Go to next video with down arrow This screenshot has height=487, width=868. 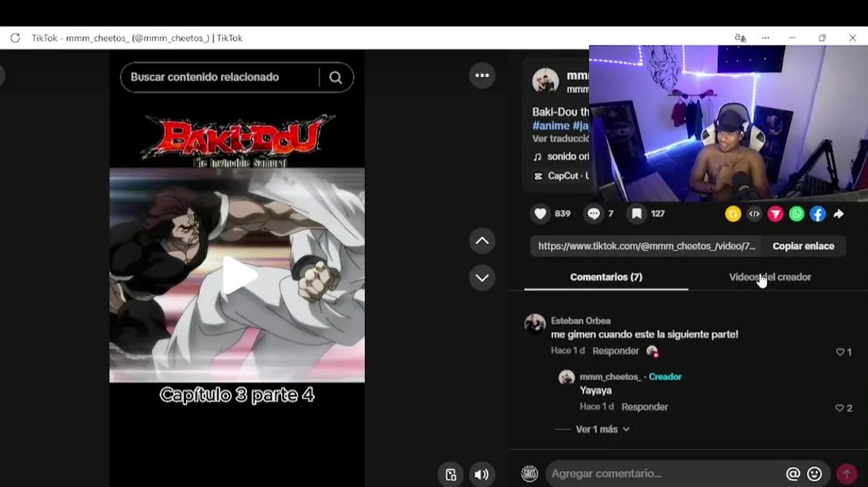(x=482, y=277)
